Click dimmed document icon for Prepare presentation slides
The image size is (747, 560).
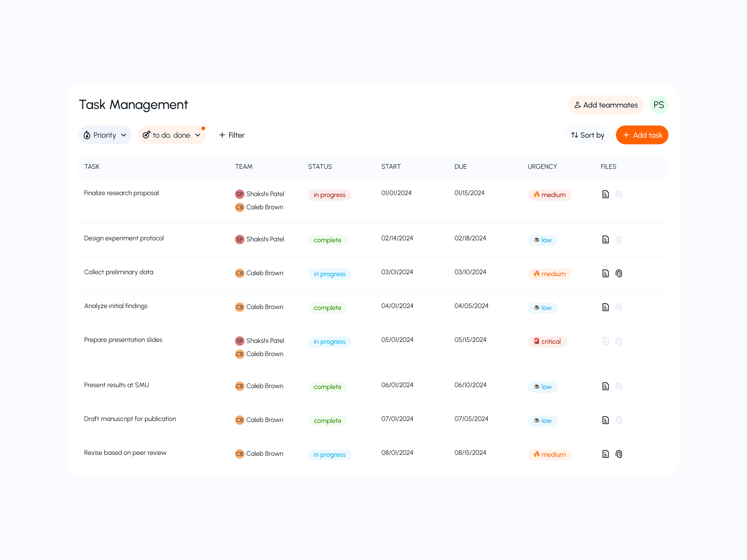point(605,341)
